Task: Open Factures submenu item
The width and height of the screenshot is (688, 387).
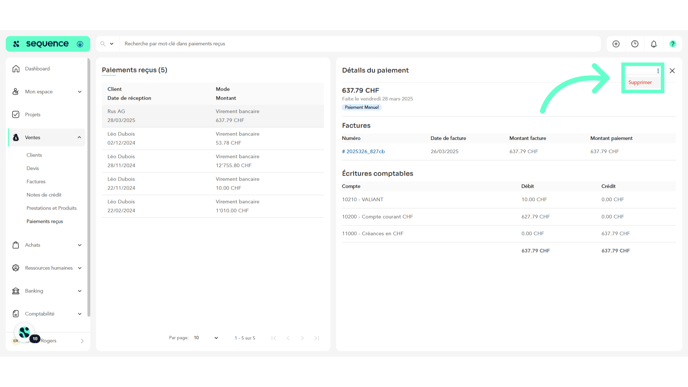Action: [36, 181]
